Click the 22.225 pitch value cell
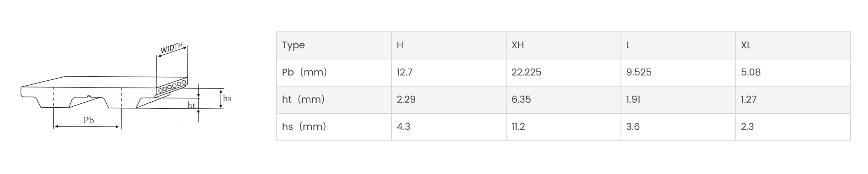This screenshot has width=868, height=174. [564, 72]
